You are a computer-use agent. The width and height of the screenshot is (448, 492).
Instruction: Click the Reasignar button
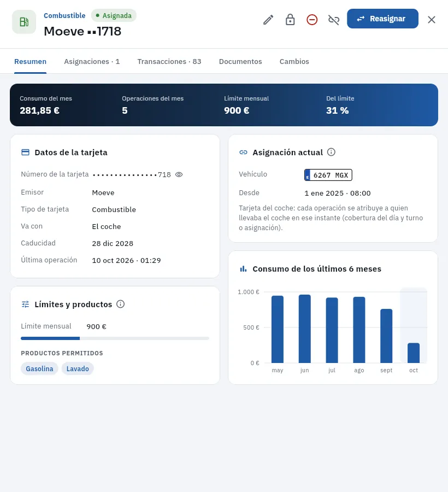(382, 19)
